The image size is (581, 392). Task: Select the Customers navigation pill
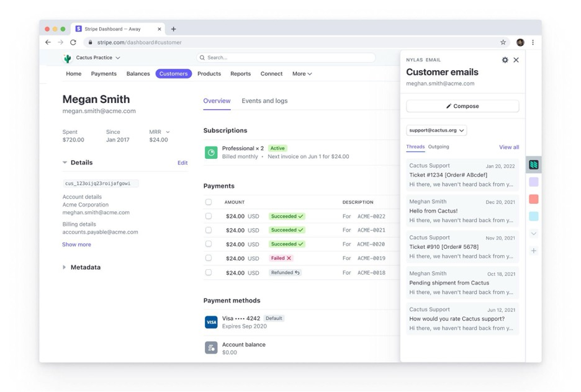tap(173, 74)
